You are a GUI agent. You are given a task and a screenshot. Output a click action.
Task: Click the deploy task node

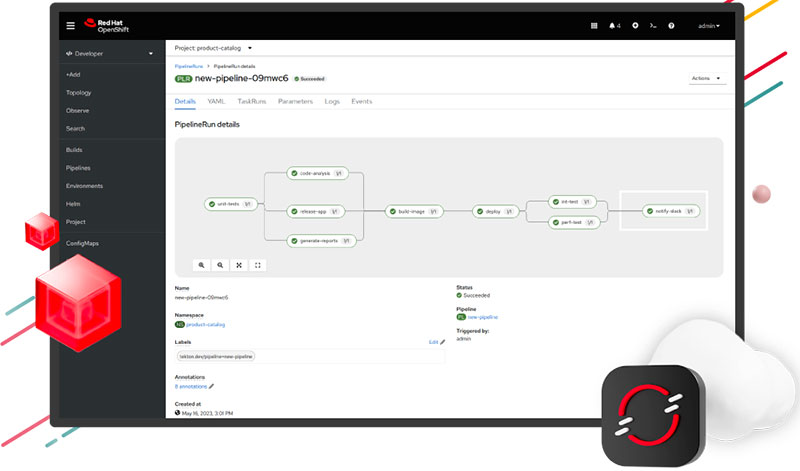[495, 211]
